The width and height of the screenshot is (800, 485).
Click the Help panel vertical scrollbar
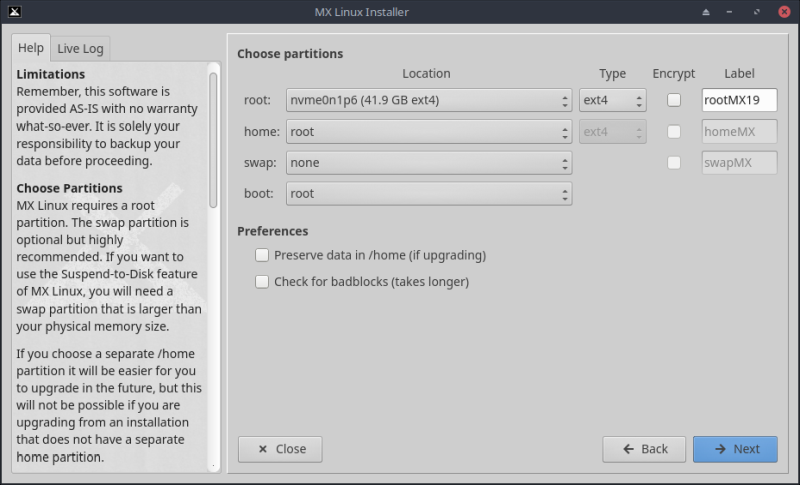tap(213, 140)
